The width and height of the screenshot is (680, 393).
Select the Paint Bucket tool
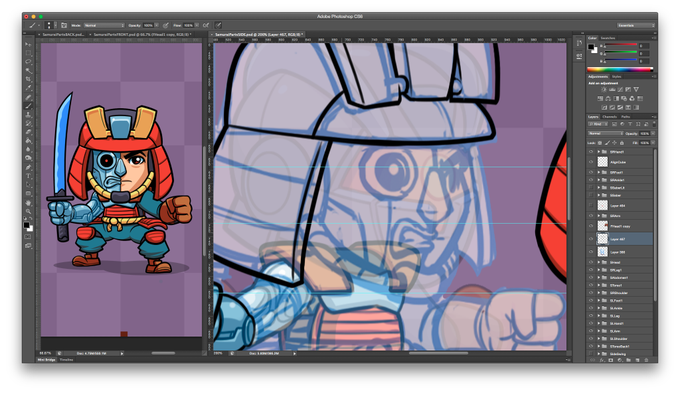point(28,141)
